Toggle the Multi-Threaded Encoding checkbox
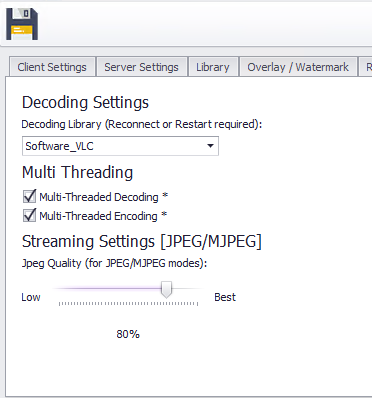372x398 pixels. (x=29, y=215)
